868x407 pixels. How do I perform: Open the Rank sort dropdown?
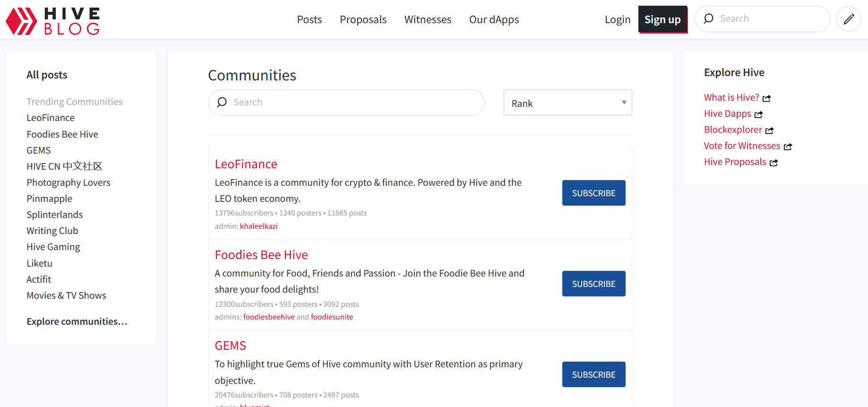tap(567, 103)
